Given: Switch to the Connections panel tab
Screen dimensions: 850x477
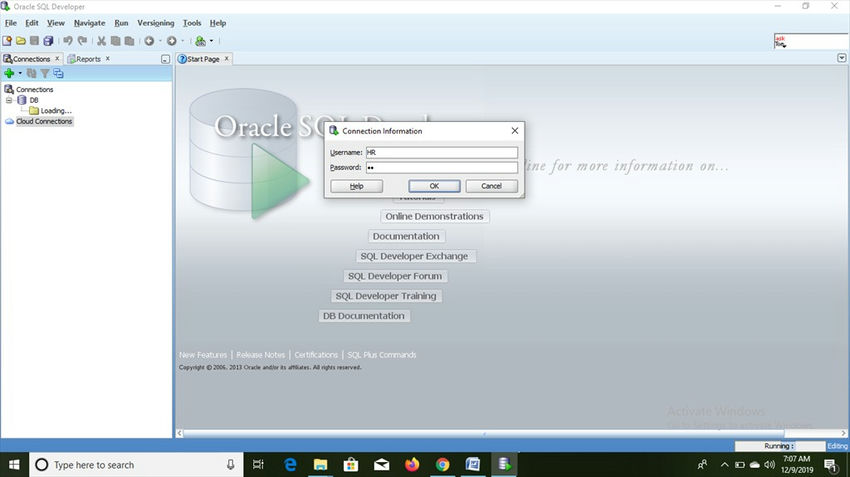Looking at the screenshot, I should click(31, 59).
